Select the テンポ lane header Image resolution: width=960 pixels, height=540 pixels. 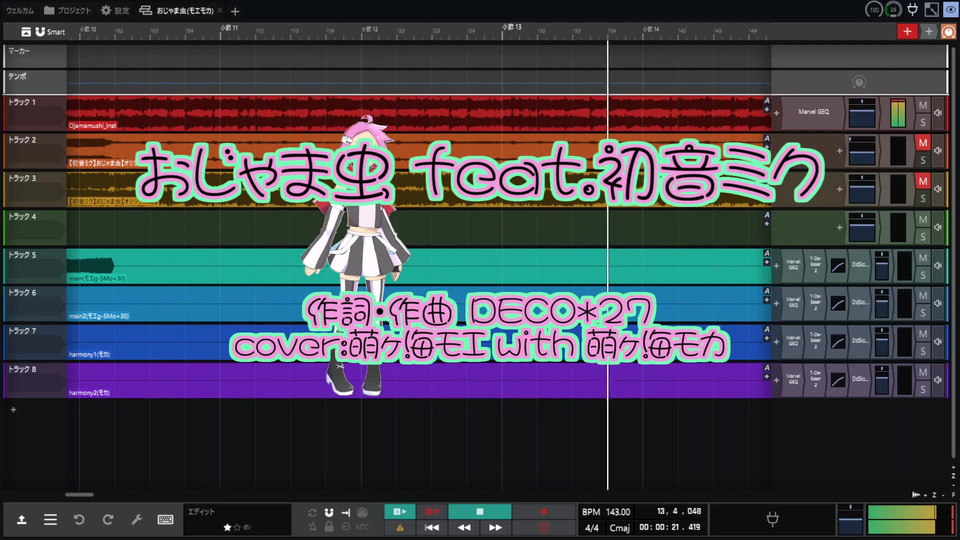point(36,81)
